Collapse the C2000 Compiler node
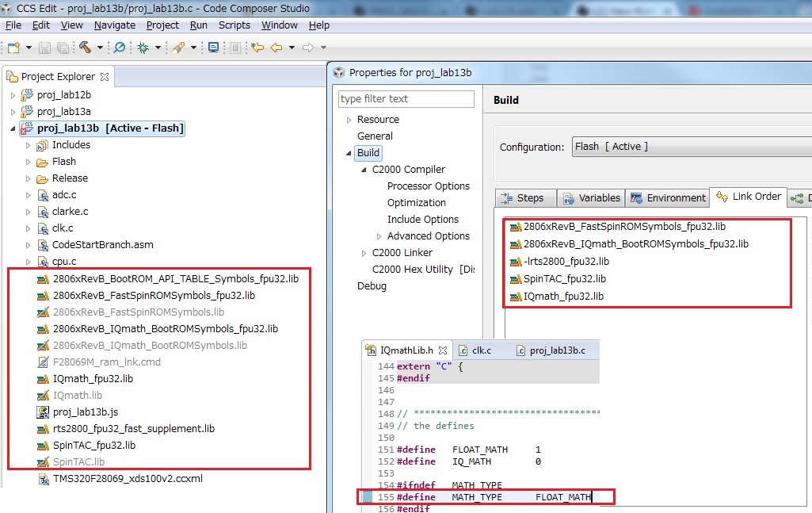The height and width of the screenshot is (513, 812). click(x=364, y=170)
